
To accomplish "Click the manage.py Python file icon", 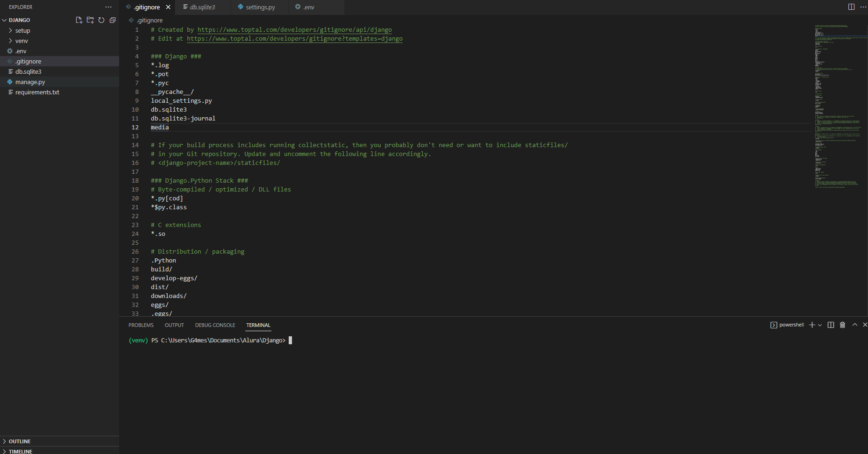I will [x=10, y=82].
